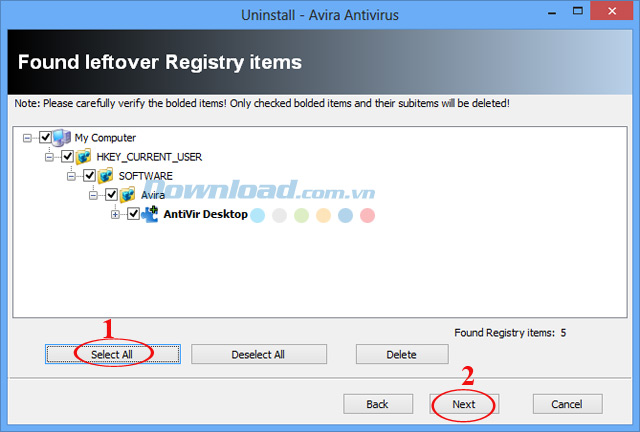Screen dimensions: 640x432
Task: Click the My Computer icon in tree
Action: click(x=62, y=138)
